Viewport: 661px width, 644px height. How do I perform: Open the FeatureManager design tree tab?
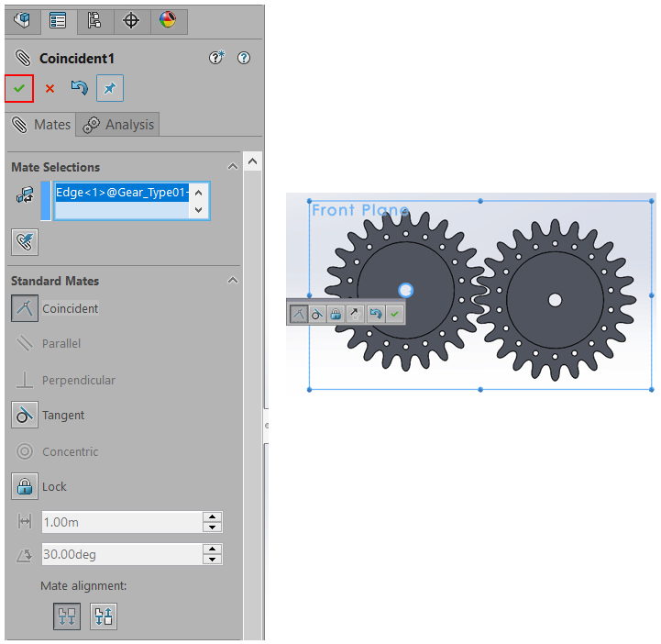[22, 20]
